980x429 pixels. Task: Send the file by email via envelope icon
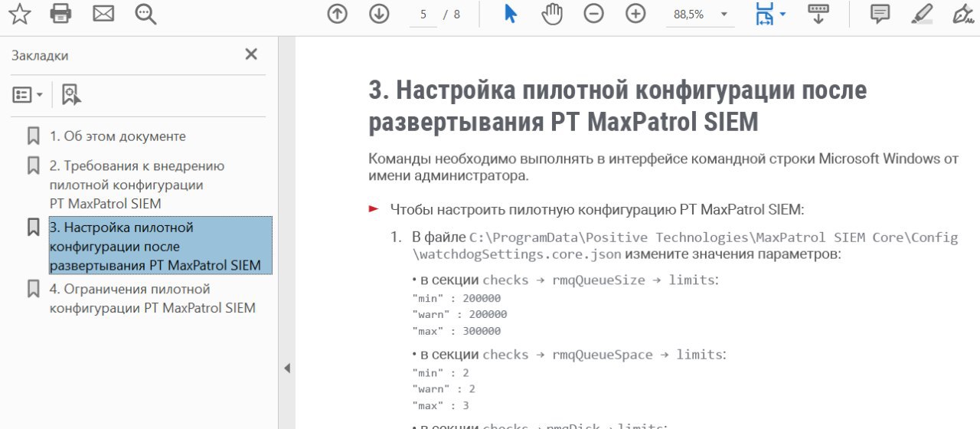point(103,13)
